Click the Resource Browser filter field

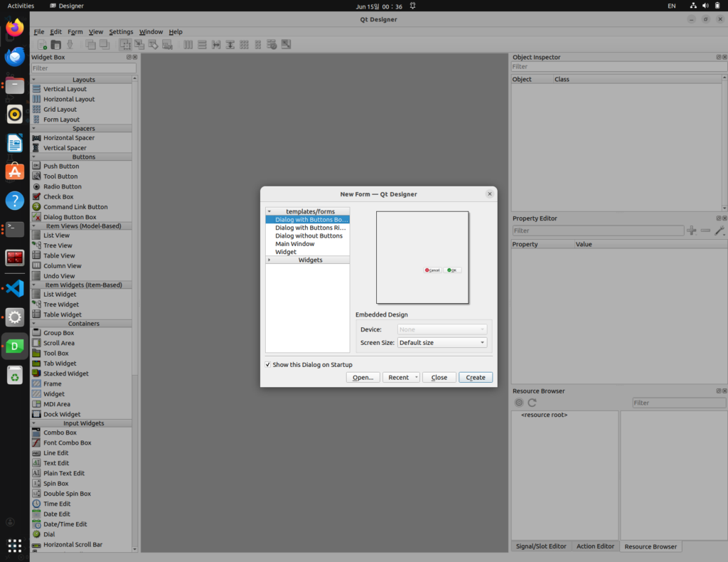click(679, 403)
